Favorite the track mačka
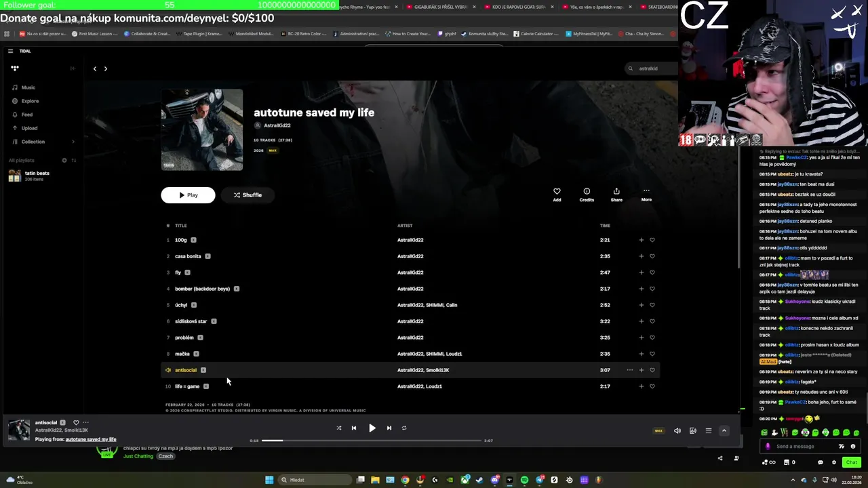The height and width of the screenshot is (488, 868). (x=652, y=354)
